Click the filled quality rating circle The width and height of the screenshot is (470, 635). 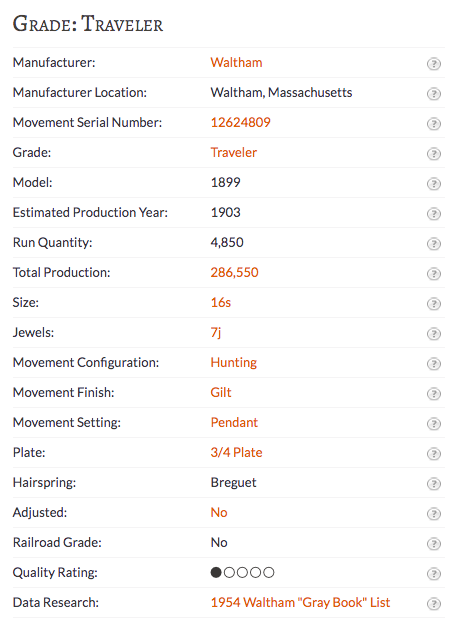[x=216, y=572]
